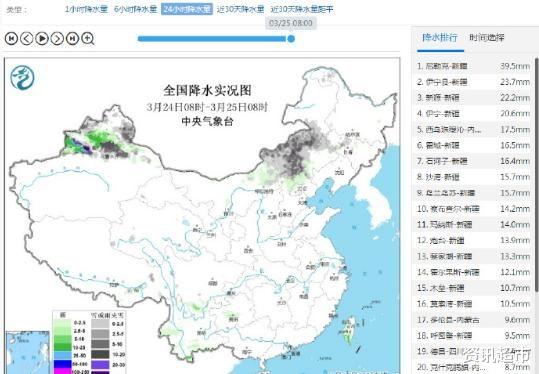Switch to 近30天降水量距平 view
539x374 pixels.
coord(302,9)
